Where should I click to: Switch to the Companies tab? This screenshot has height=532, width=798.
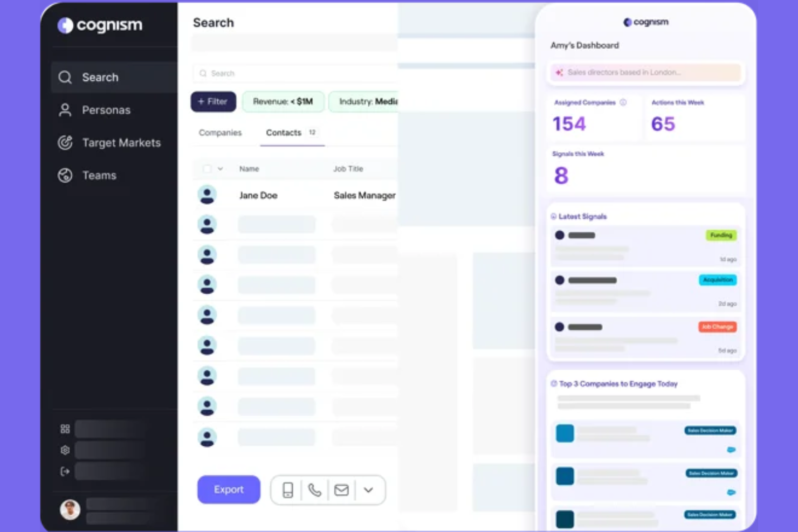[220, 133]
